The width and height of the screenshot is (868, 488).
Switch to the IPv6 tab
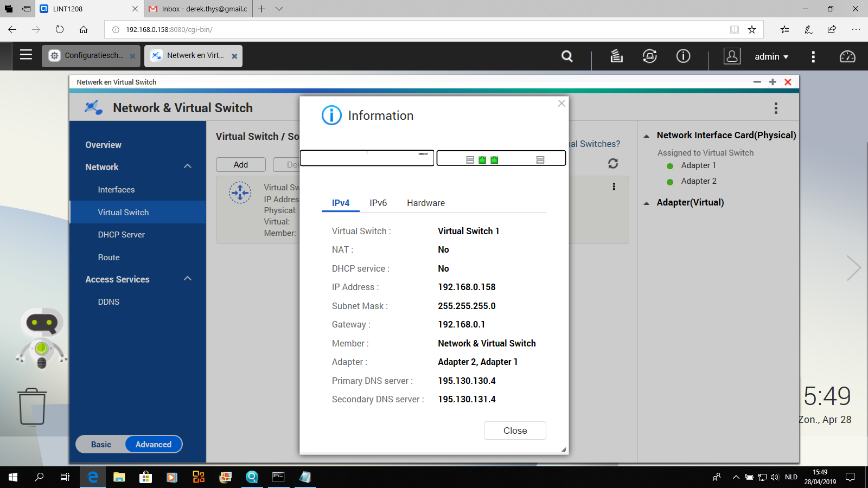[378, 203]
